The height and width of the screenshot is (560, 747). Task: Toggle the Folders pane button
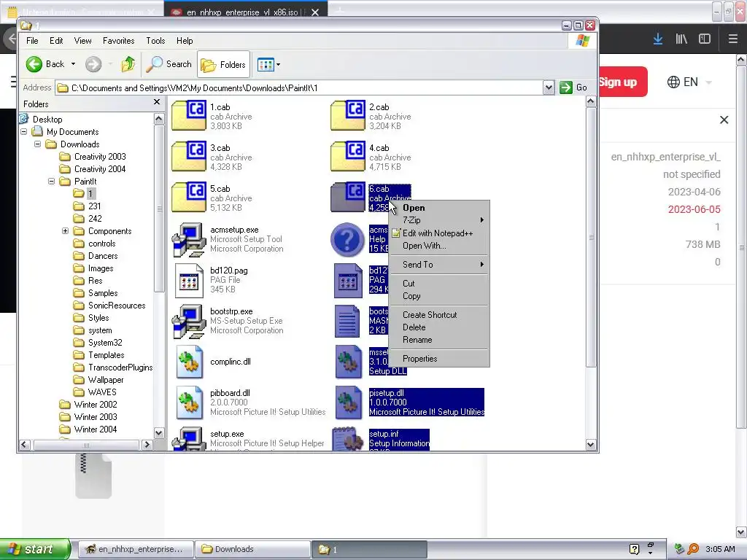click(x=223, y=64)
